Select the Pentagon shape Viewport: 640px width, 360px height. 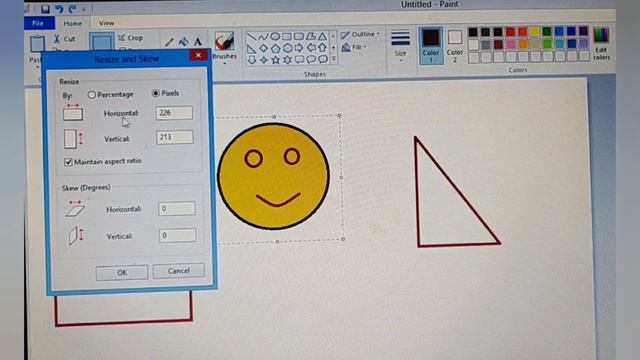click(276, 48)
